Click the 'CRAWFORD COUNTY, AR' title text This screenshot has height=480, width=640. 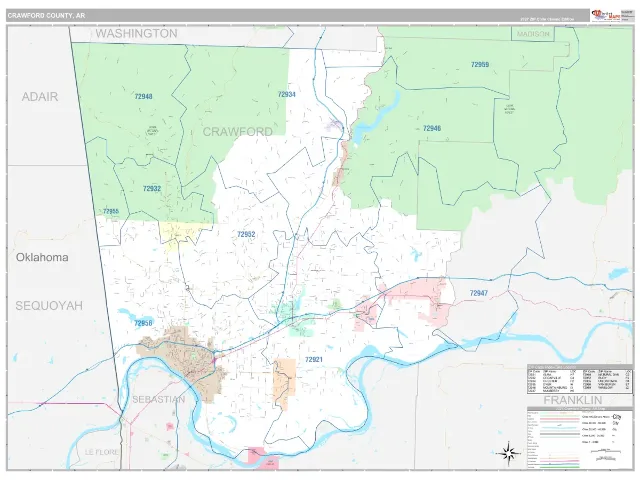coord(46,16)
